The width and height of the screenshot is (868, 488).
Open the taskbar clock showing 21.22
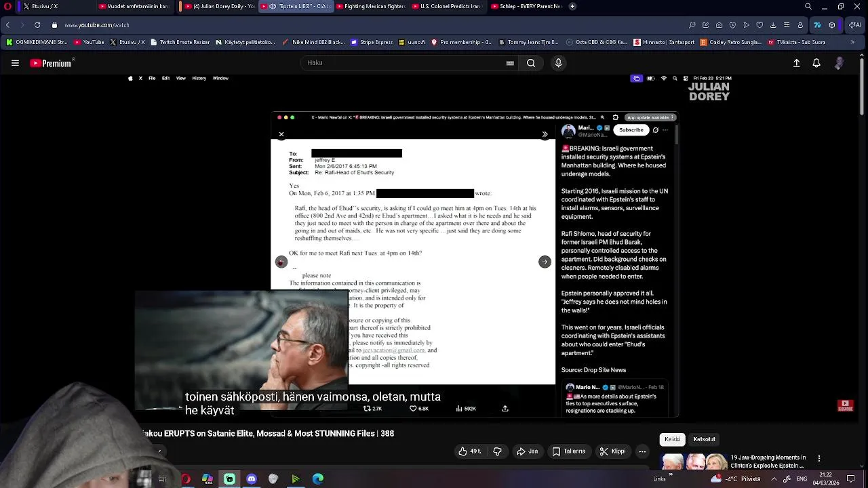click(825, 479)
